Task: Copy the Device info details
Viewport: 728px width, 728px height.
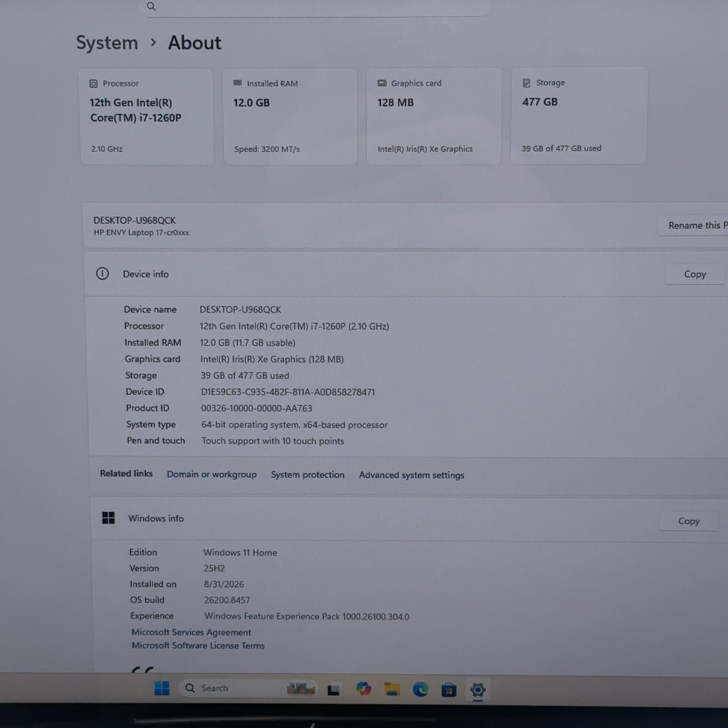Action: point(695,274)
